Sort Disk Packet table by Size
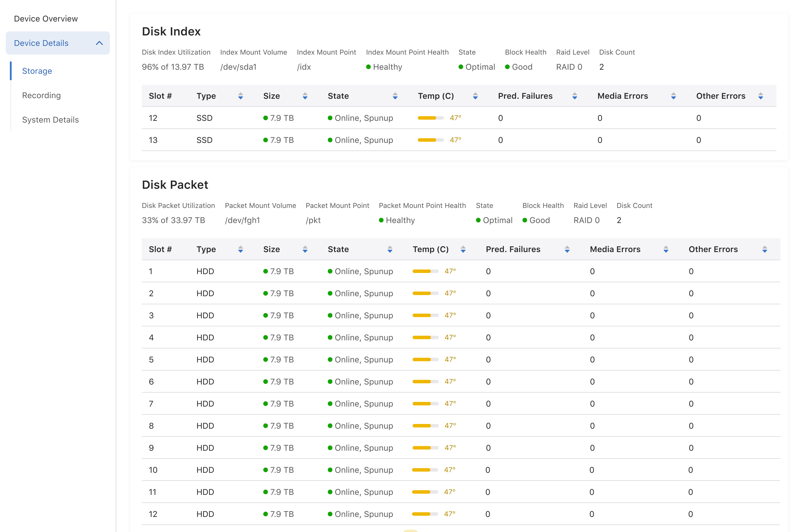This screenshot has height=532, width=802. point(305,249)
